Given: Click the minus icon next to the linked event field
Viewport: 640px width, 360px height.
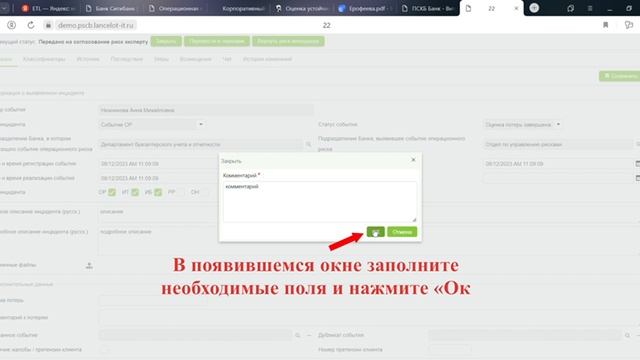Looking at the screenshot, I should click(309, 335).
